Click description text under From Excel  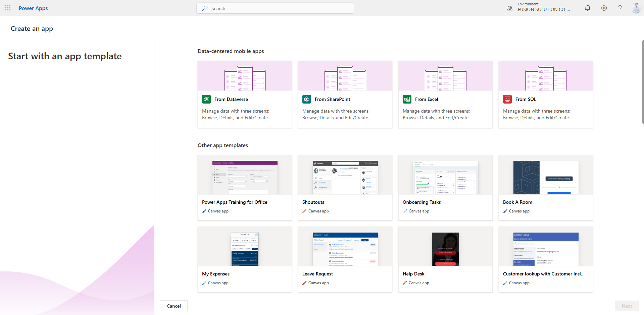[x=436, y=114]
